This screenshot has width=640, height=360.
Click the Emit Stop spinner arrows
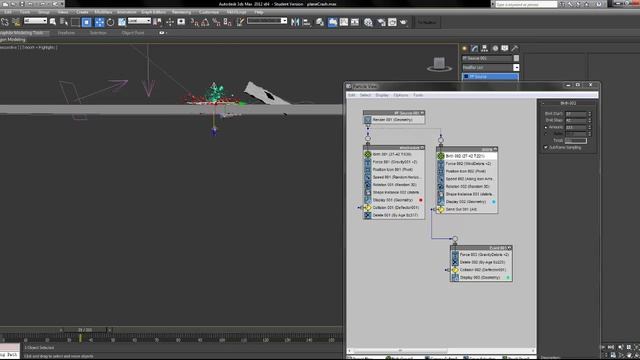click(589, 120)
